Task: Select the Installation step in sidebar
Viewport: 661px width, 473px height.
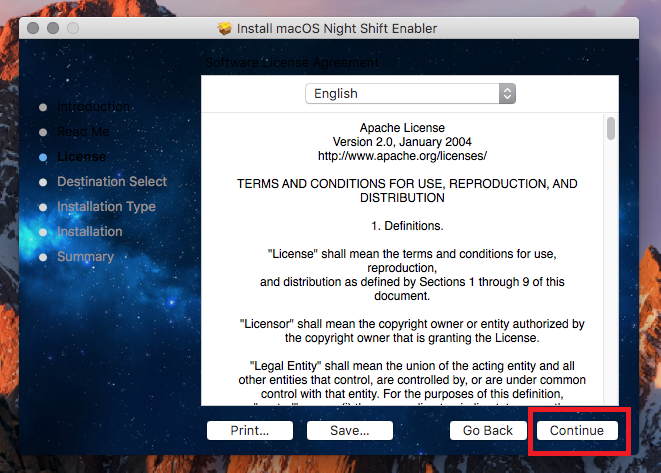Action: pos(90,231)
